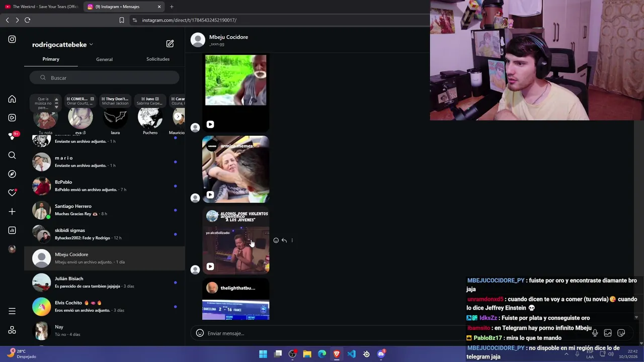Open Julián Bisiach conversation
644x362 pixels.
tap(104, 283)
